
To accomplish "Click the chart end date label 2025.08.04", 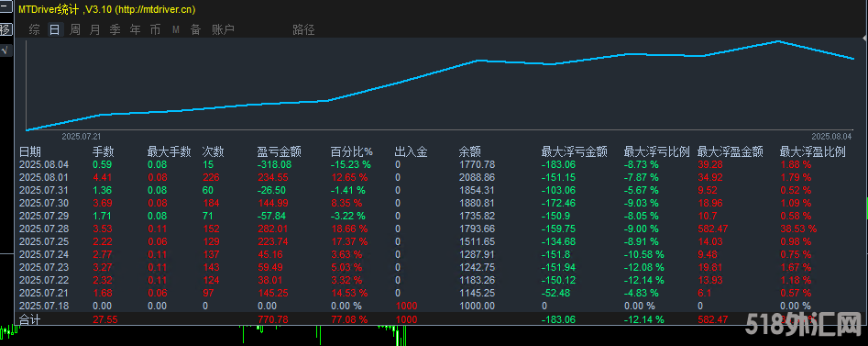I will [x=831, y=137].
